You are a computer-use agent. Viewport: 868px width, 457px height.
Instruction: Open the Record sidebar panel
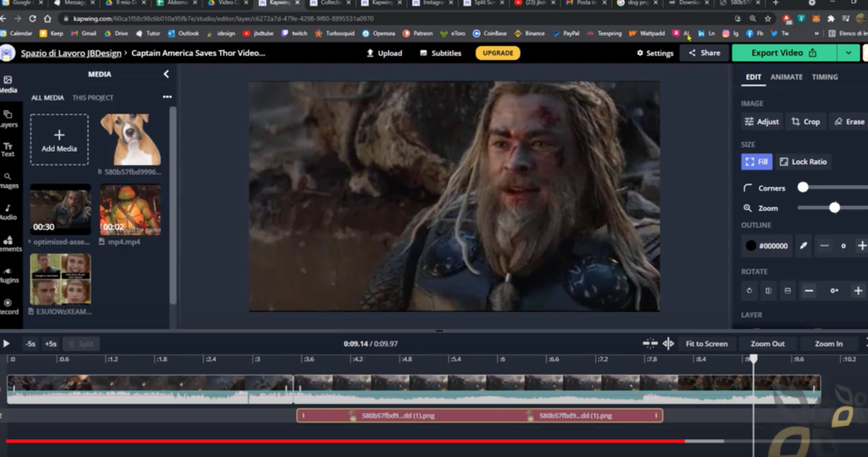tap(8, 306)
